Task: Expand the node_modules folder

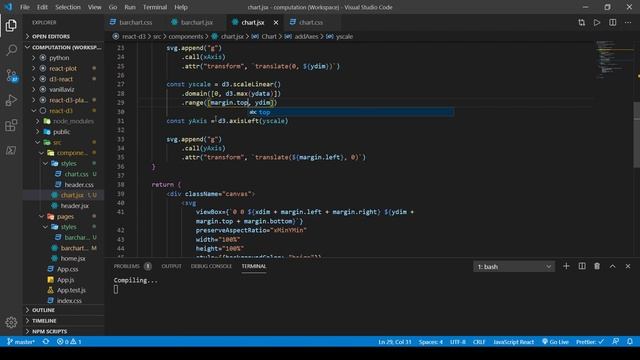Action: (x=63, y=121)
